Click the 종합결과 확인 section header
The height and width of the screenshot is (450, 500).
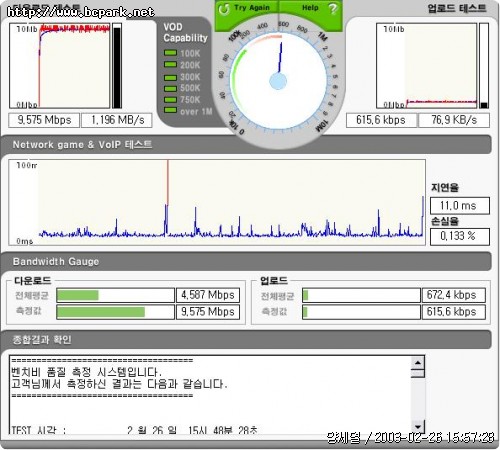coord(246,340)
